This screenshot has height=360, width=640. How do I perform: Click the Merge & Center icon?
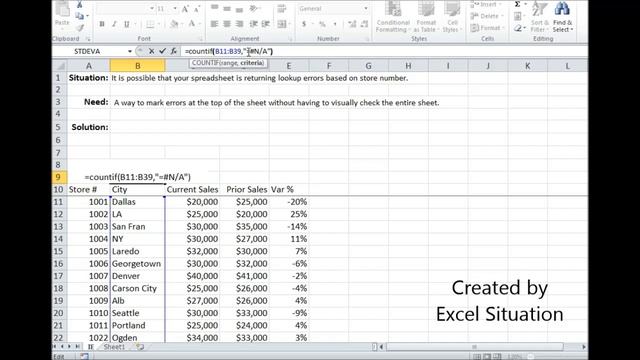coord(282,24)
